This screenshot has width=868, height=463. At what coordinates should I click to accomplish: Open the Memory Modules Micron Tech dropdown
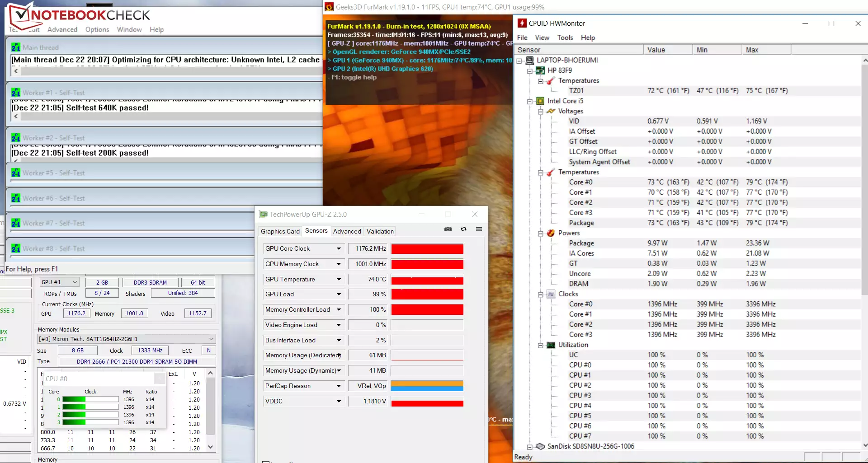(x=211, y=339)
